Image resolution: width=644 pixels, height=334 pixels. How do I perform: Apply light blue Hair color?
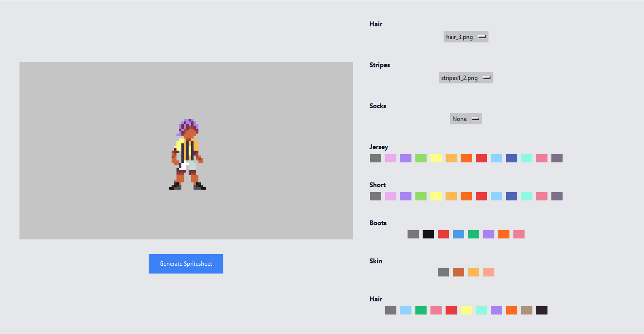406,311
